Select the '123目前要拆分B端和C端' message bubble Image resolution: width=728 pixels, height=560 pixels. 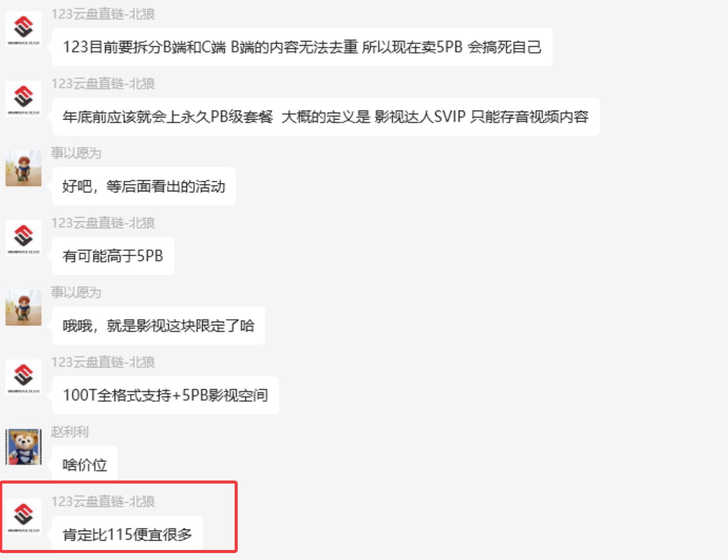(302, 47)
